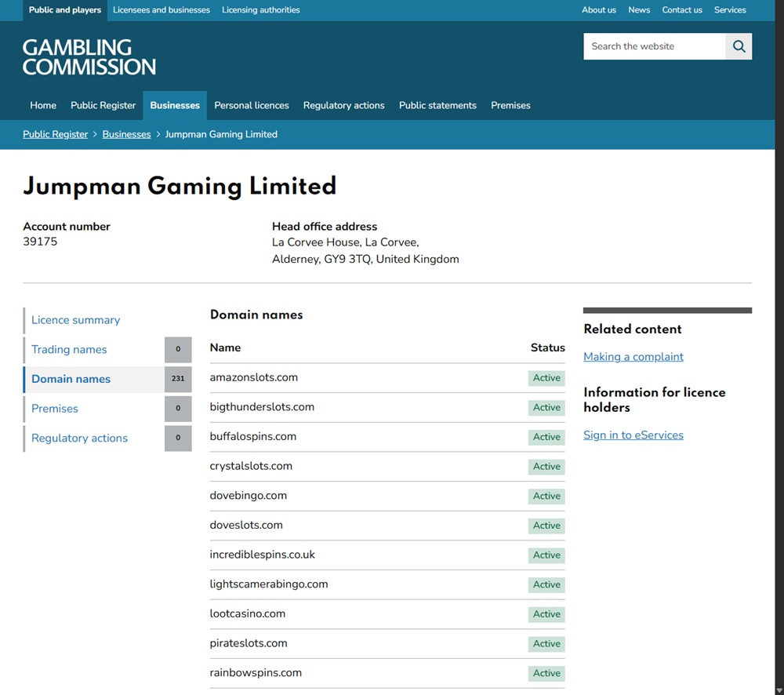Open the Making a complaint link
This screenshot has width=784, height=695.
[633, 357]
